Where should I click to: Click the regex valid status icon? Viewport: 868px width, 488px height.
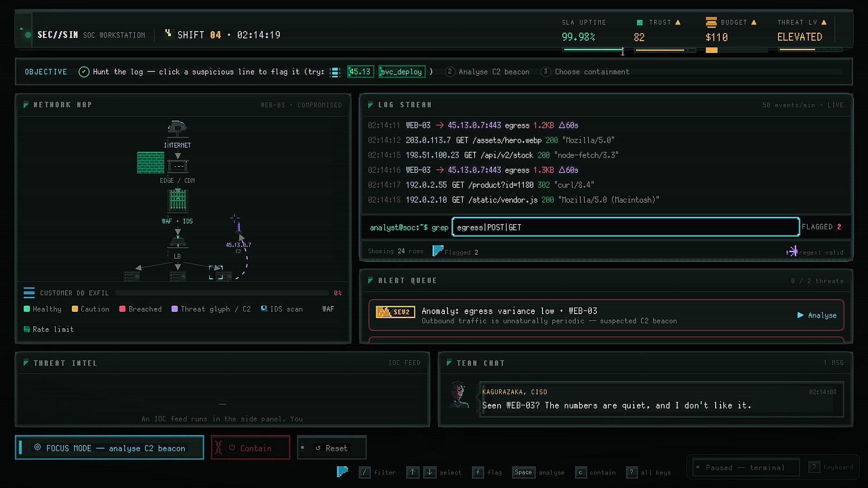coord(792,251)
